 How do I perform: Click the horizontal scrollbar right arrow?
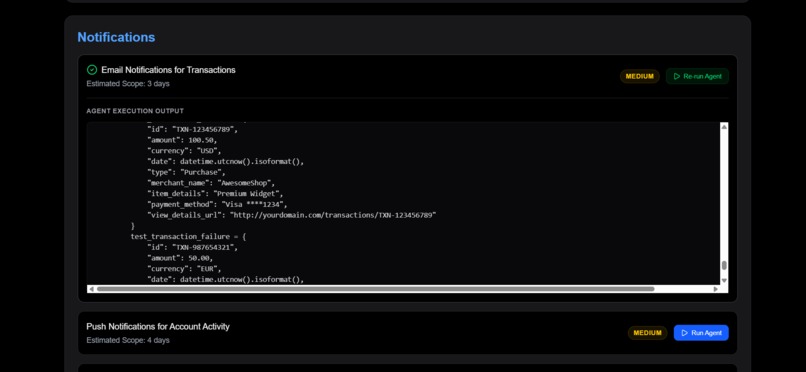tap(716, 289)
